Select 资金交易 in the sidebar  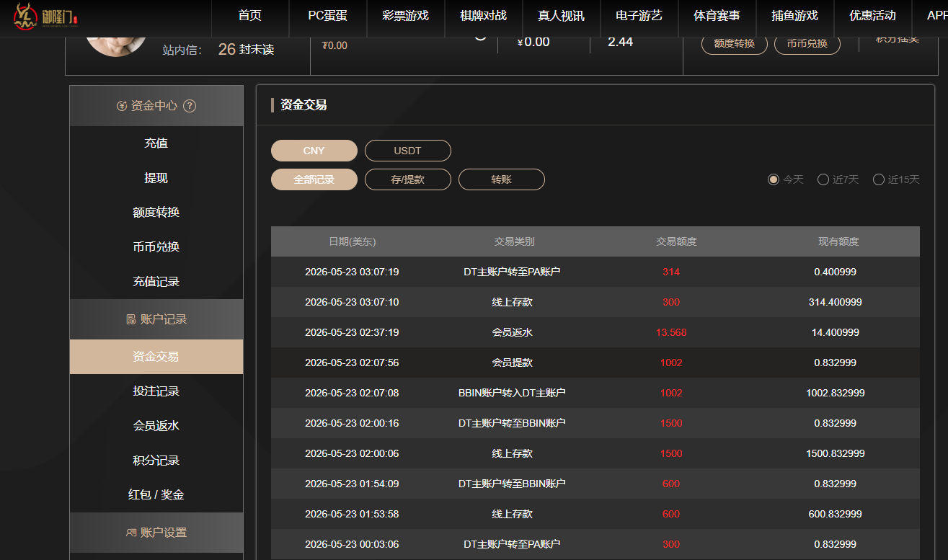pos(156,357)
